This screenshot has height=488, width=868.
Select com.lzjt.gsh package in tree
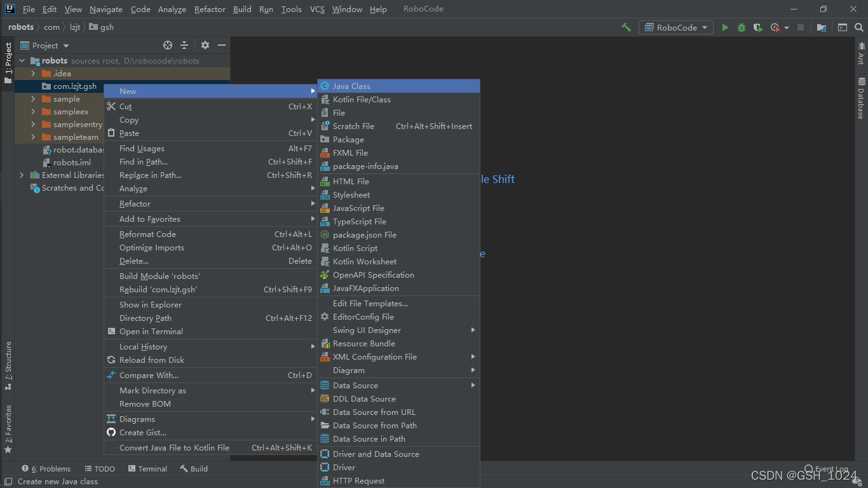tap(75, 86)
